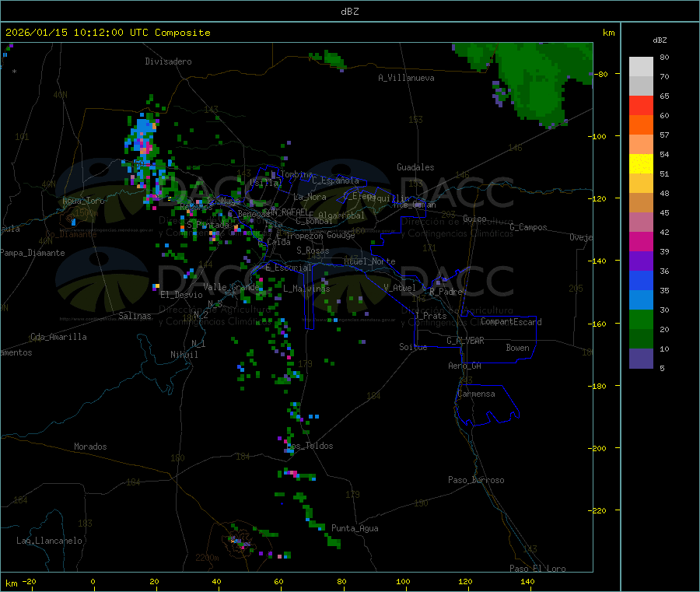Click the Aero_GA place label
The width and height of the screenshot is (700, 592).
[x=465, y=366]
